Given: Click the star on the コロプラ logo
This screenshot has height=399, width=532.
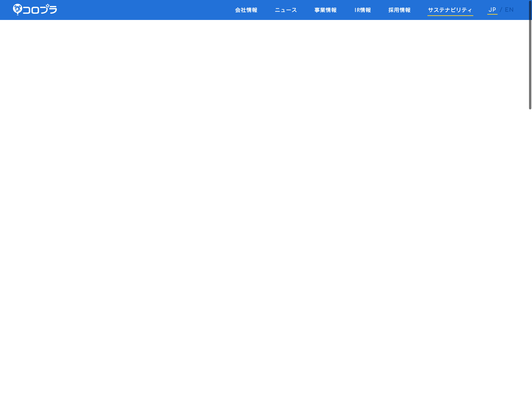Looking at the screenshot, I should (48, 5).
